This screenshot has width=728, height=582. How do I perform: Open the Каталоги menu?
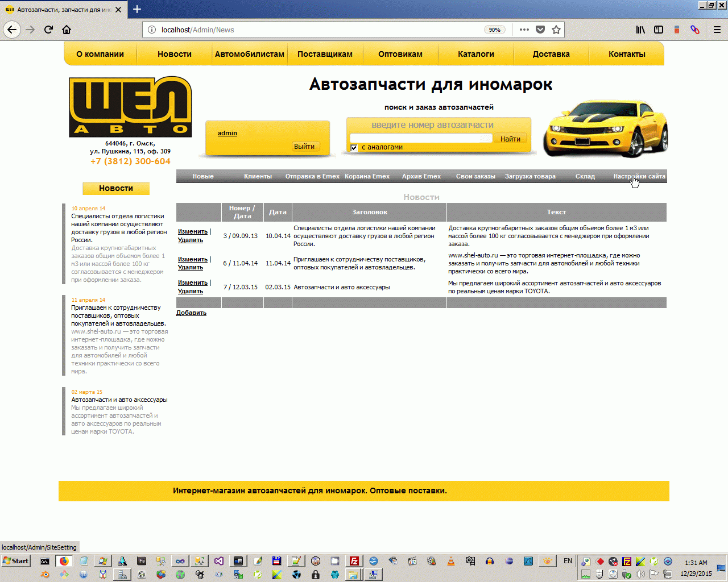(476, 54)
